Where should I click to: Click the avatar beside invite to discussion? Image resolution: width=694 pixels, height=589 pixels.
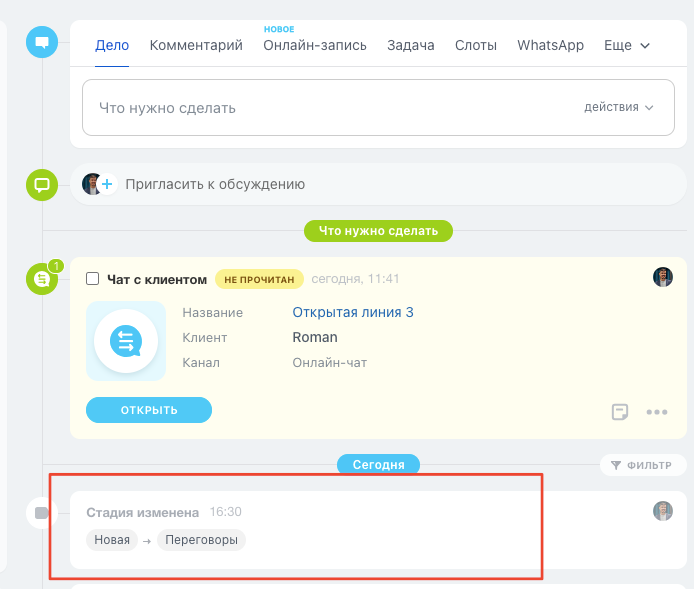(92, 184)
